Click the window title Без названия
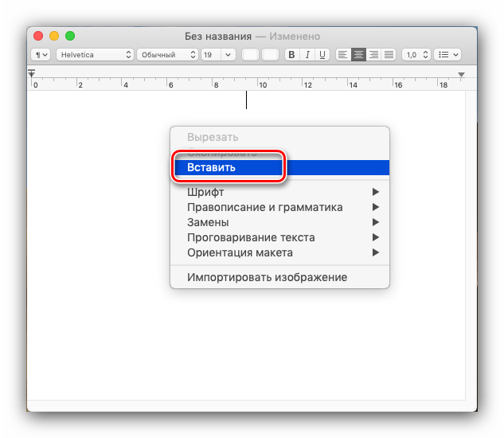The width and height of the screenshot is (504, 438). pos(218,37)
